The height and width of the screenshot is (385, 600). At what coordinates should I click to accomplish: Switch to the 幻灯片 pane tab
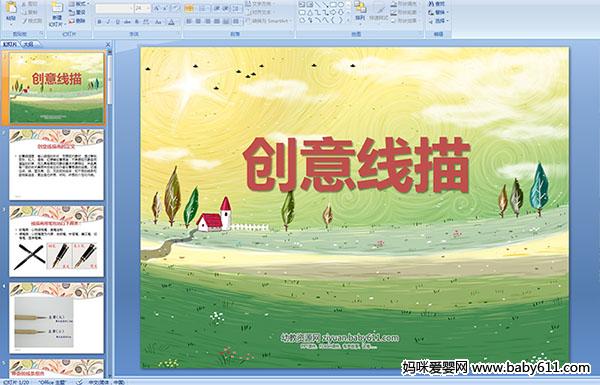(10, 44)
